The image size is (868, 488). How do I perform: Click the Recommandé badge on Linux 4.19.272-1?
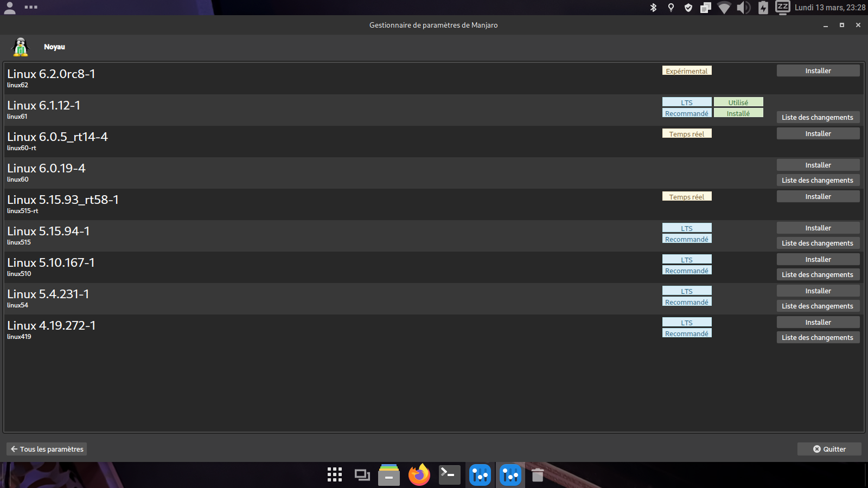pos(687,333)
